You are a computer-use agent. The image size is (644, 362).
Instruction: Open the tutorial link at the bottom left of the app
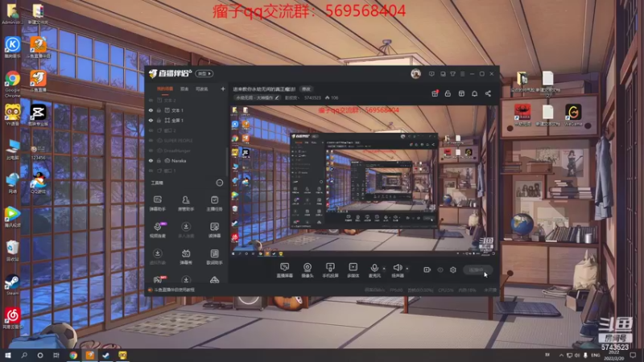pyautogui.click(x=171, y=290)
